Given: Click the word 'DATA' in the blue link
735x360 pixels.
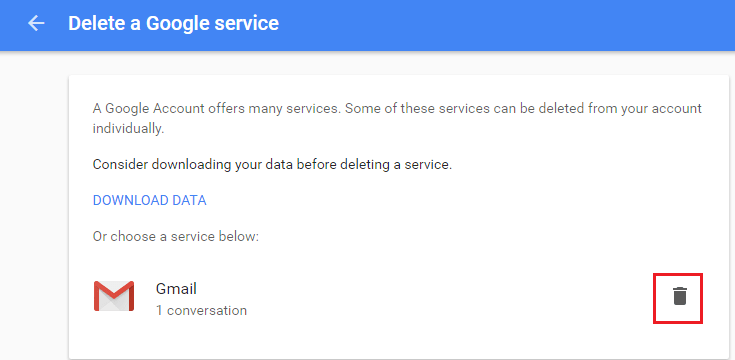Looking at the screenshot, I should click(190, 201).
